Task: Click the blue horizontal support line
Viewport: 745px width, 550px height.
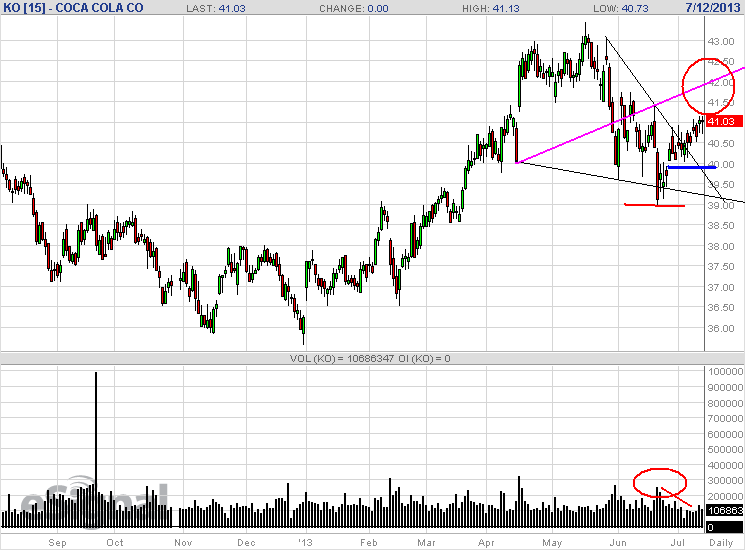Action: [692, 167]
